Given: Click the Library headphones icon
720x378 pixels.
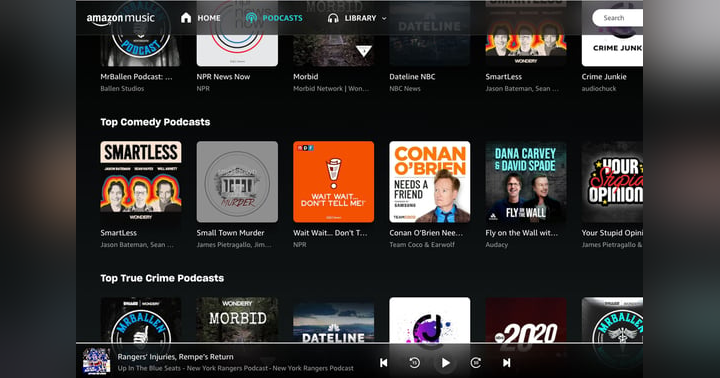Looking at the screenshot, I should 333,18.
